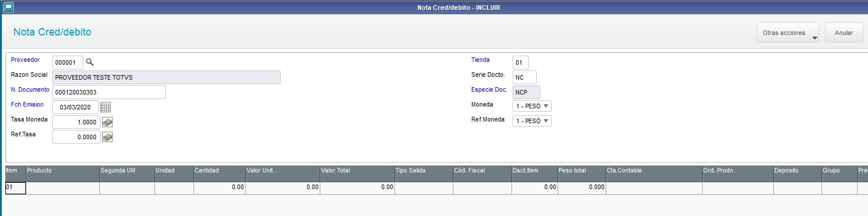Click the Dsct.Item cell in row 01
The width and height of the screenshot is (868, 216).
click(x=534, y=187)
